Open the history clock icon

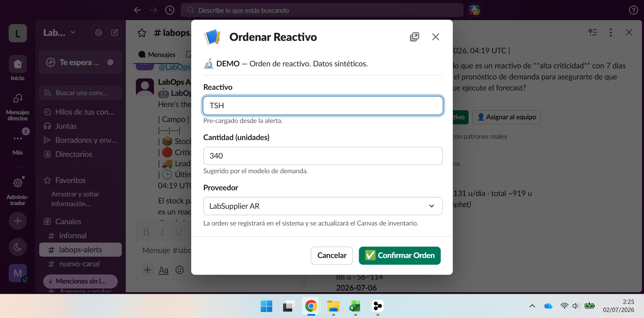pyautogui.click(x=170, y=10)
